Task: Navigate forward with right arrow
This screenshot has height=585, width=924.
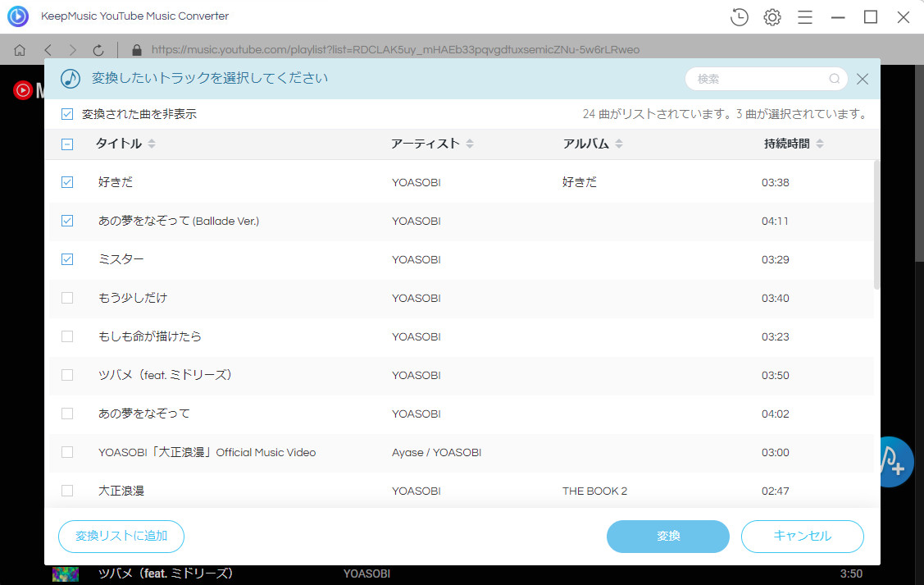Action: pyautogui.click(x=72, y=50)
